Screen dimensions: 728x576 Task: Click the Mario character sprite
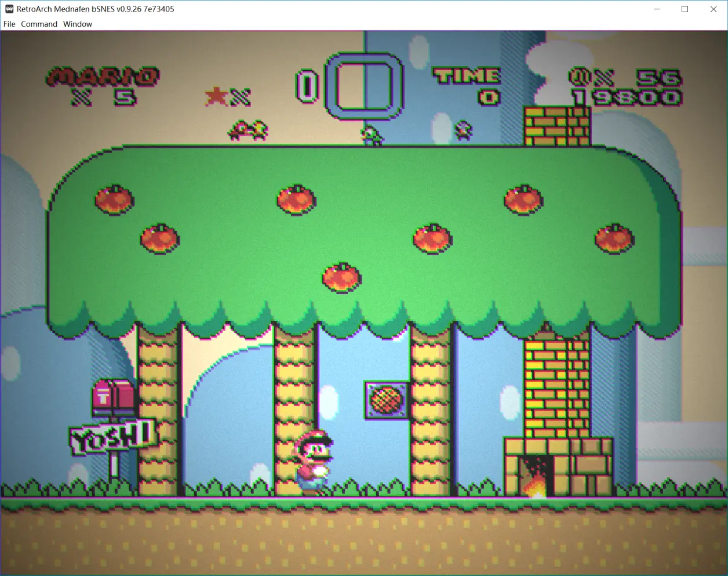[314, 462]
